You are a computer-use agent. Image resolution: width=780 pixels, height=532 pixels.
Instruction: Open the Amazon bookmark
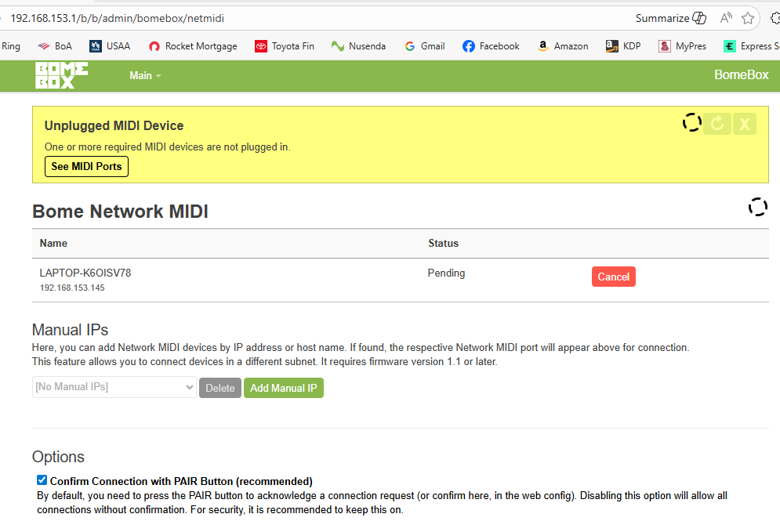coord(562,46)
